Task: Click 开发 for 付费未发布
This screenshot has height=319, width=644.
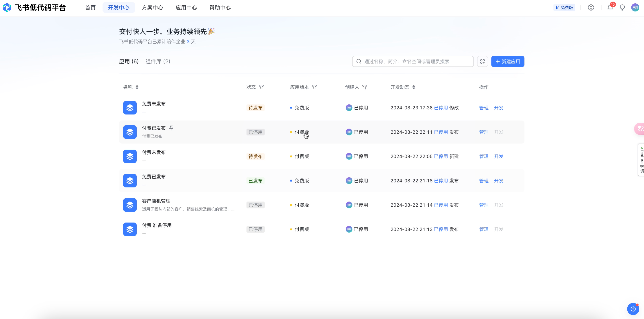Action: click(498, 156)
